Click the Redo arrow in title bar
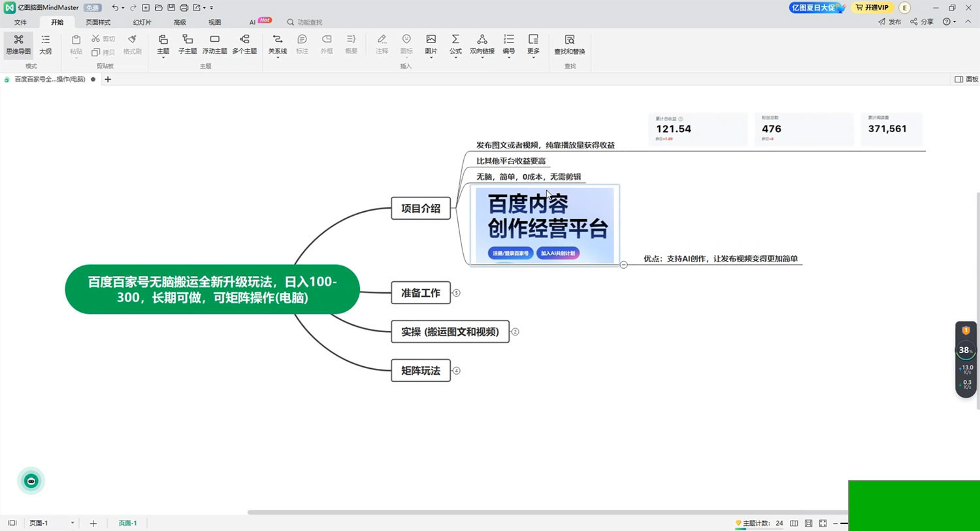The width and height of the screenshot is (980, 531). [x=133, y=7]
